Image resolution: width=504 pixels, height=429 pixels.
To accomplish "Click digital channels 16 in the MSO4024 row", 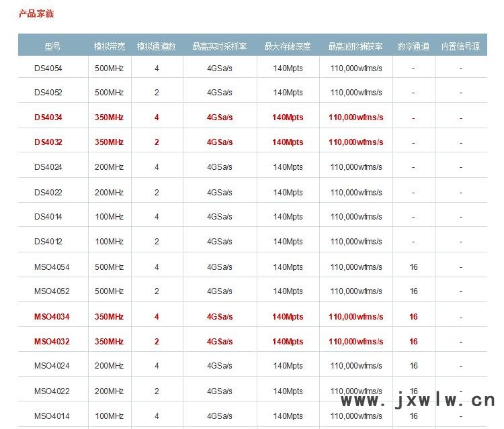I will pos(413,366).
